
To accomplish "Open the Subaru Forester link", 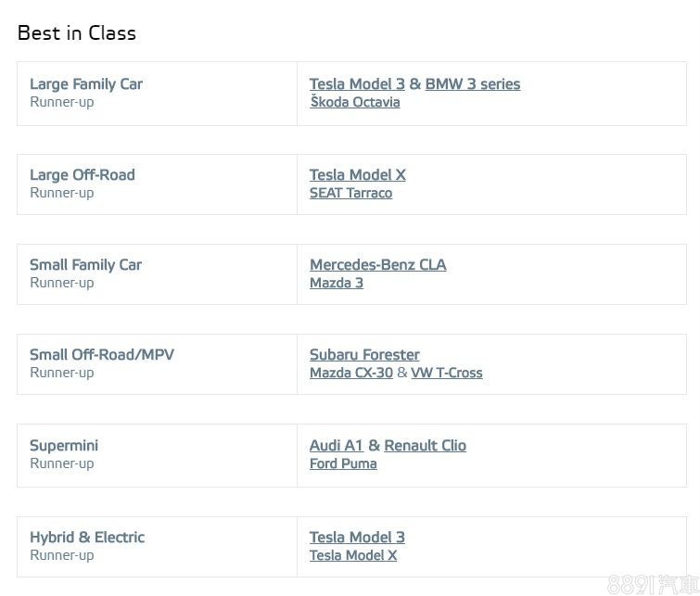I will (364, 355).
